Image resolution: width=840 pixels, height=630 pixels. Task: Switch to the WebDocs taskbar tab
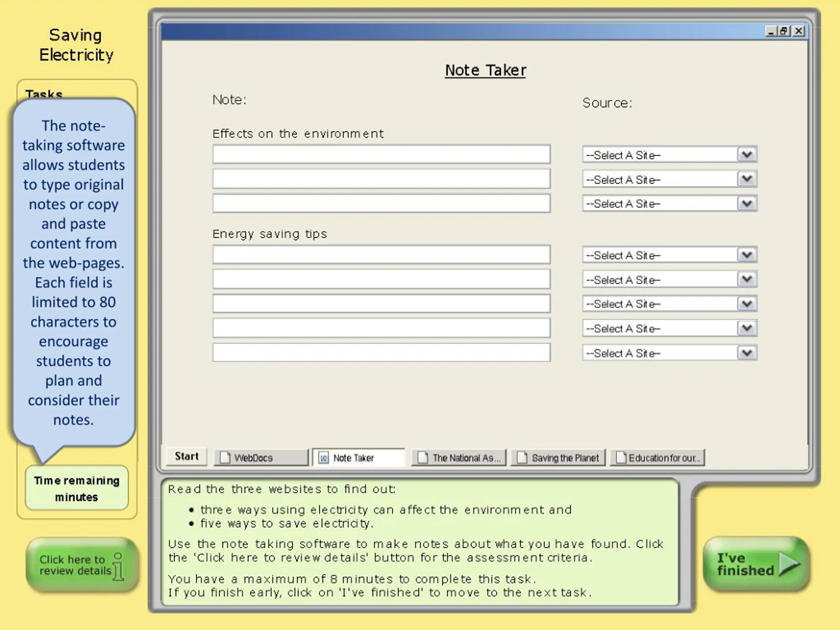[x=261, y=458]
